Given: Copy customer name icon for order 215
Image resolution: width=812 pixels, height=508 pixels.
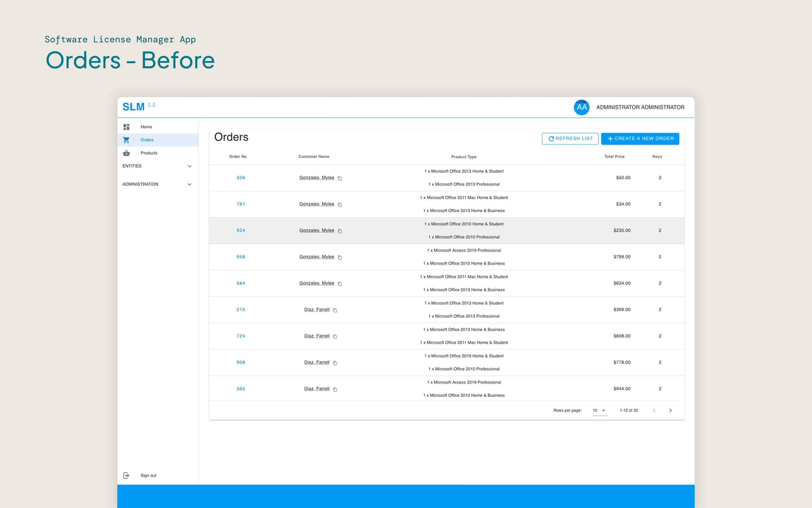Looking at the screenshot, I should tap(335, 310).
